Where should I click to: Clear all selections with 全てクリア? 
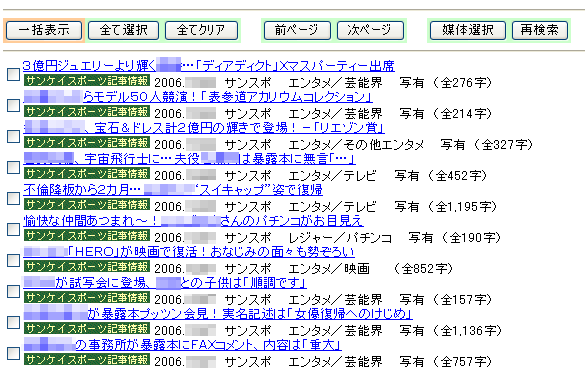201,30
